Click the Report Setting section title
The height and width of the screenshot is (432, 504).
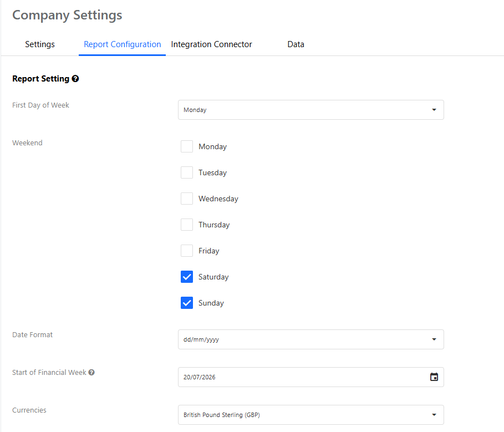[41, 79]
